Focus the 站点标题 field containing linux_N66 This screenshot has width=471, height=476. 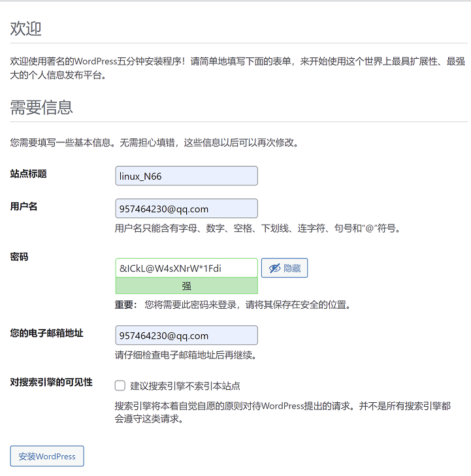(x=186, y=176)
